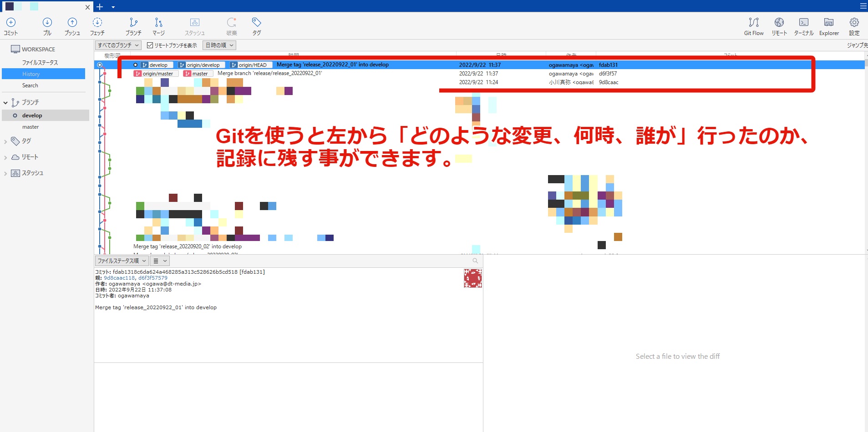Open the Merge (マージ) tool
Screen dimensions: 868x432
click(158, 26)
